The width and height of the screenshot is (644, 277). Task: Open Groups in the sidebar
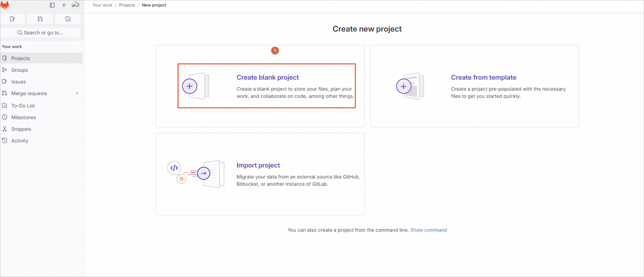pos(20,70)
